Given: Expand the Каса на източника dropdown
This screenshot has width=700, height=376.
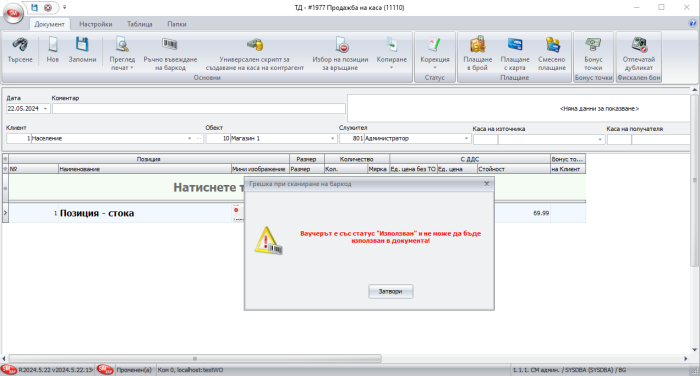Looking at the screenshot, I should [600, 140].
